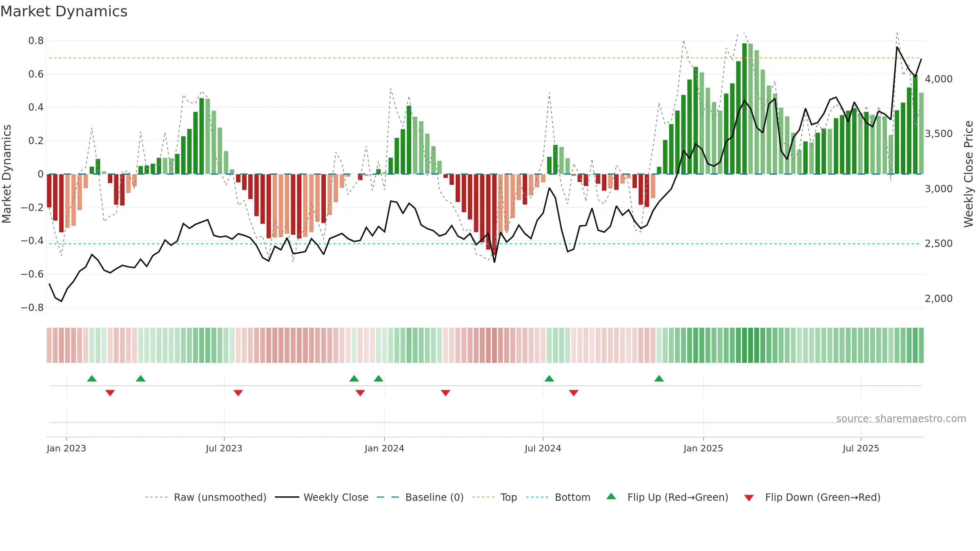Click the −0.8 left axis tick label
The image size is (980, 551).
click(32, 308)
